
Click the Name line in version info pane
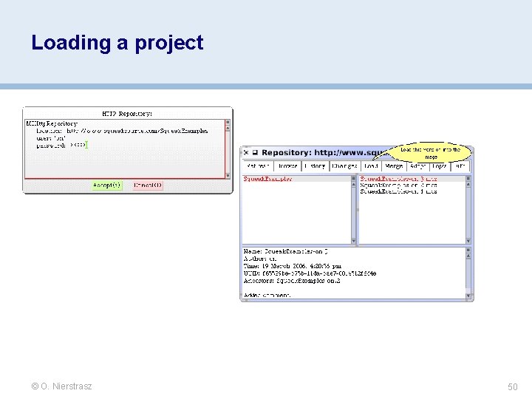point(286,251)
